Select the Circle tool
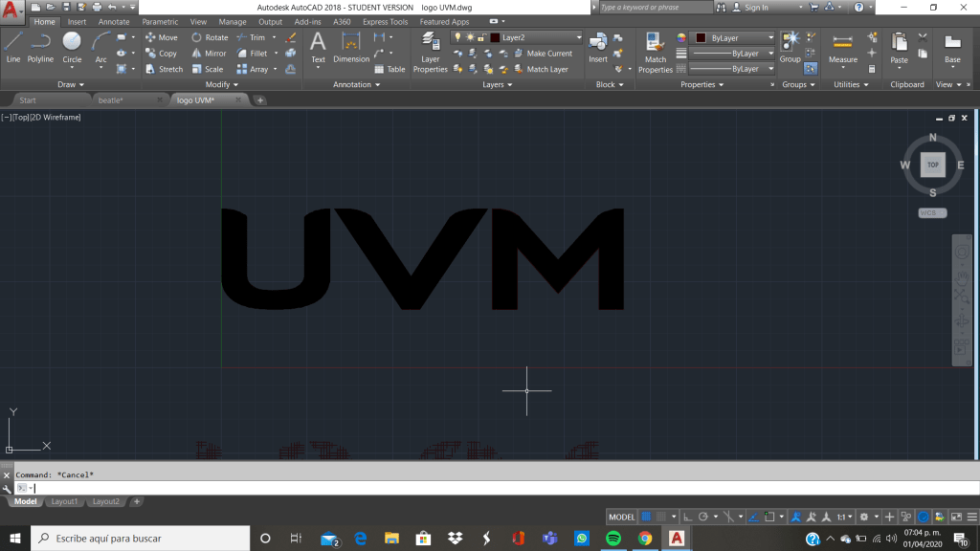Image resolution: width=980 pixels, height=551 pixels. 72,47
